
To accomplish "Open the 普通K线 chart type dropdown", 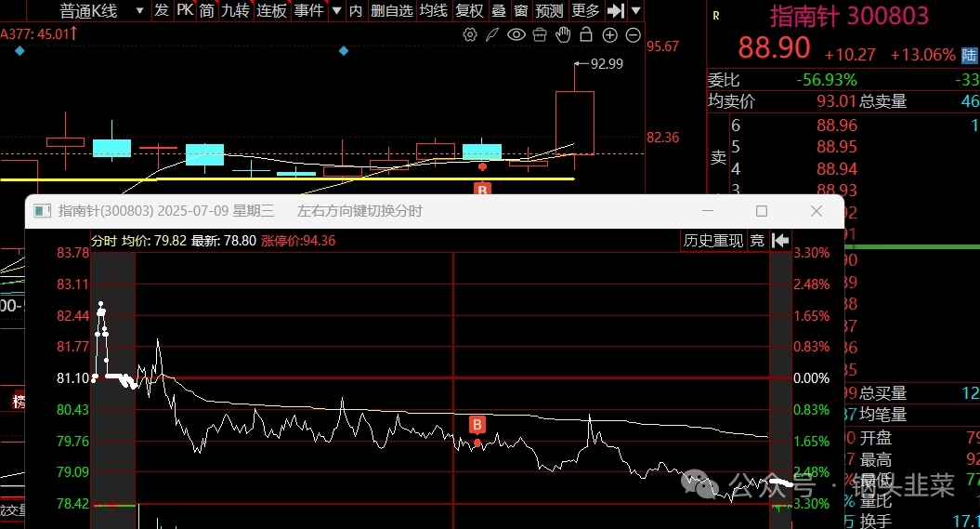I will [x=100, y=10].
